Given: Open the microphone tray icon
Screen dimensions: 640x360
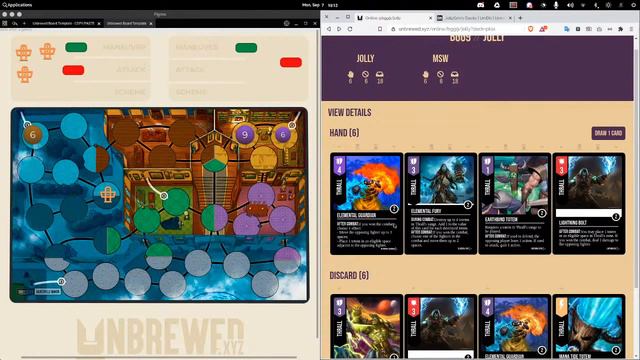Looking at the screenshot, I should [x=556, y=5].
